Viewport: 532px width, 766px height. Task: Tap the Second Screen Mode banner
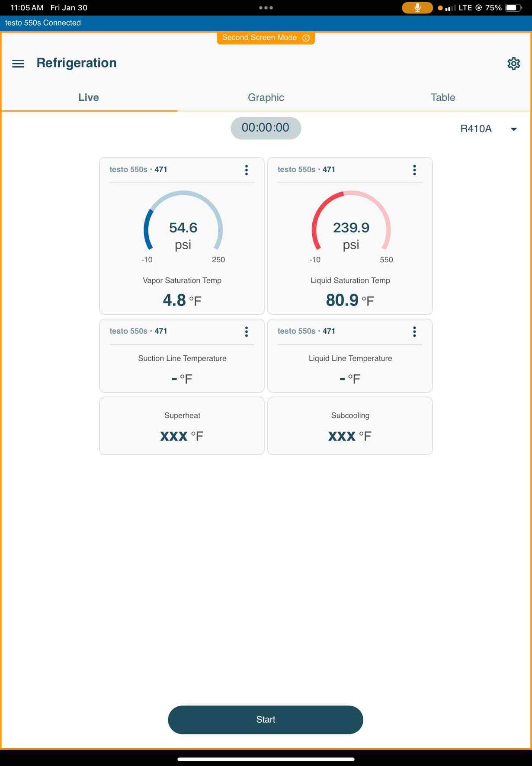pos(266,38)
